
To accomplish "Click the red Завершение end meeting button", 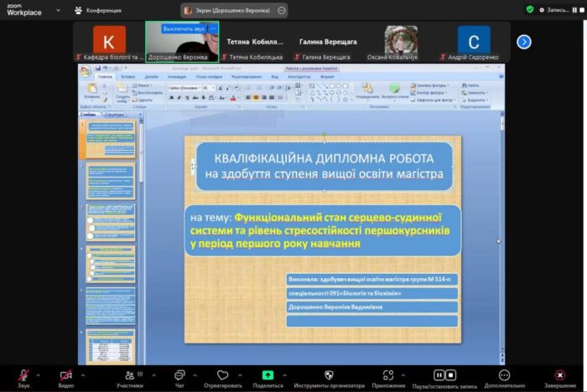I will [560, 374].
